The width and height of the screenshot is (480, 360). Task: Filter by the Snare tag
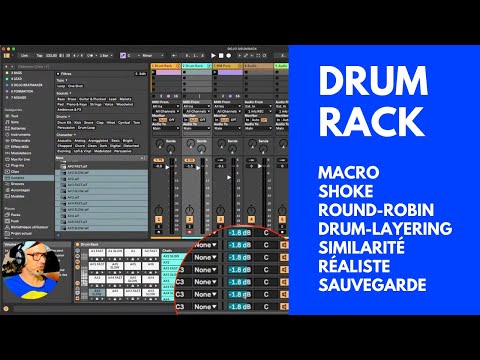tap(88, 123)
